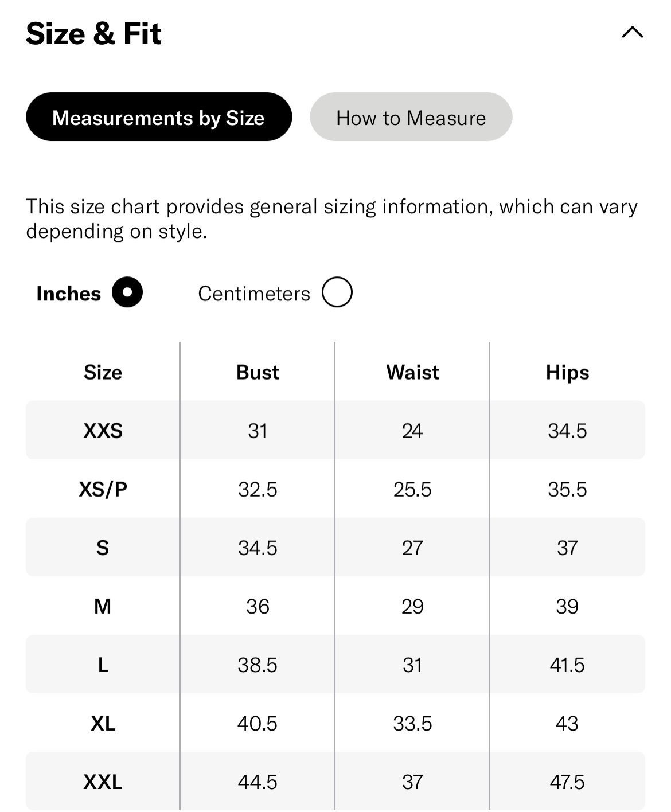Select the XS/P size row label
Screen dimensions: 671x812
pyautogui.click(x=103, y=489)
